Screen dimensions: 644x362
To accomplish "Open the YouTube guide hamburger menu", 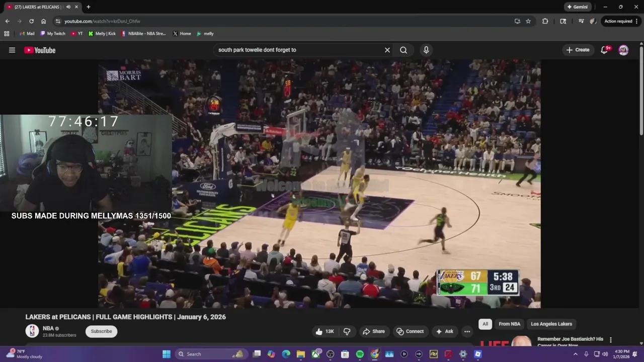I will tap(12, 50).
